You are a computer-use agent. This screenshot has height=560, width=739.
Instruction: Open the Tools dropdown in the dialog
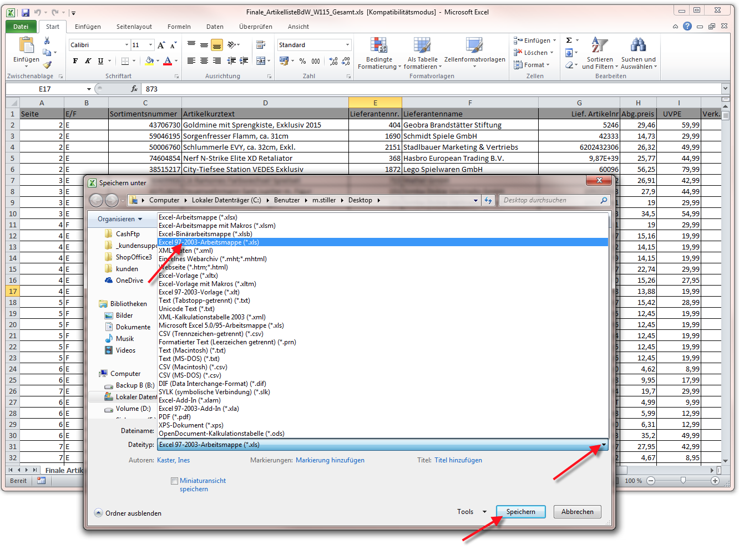[472, 512]
